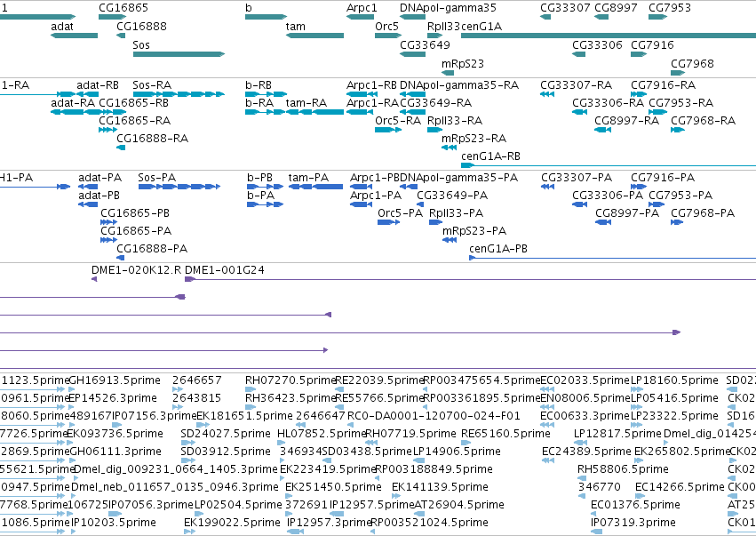
Task: Select the RH07270.5prime EST label
Action: click(290, 380)
